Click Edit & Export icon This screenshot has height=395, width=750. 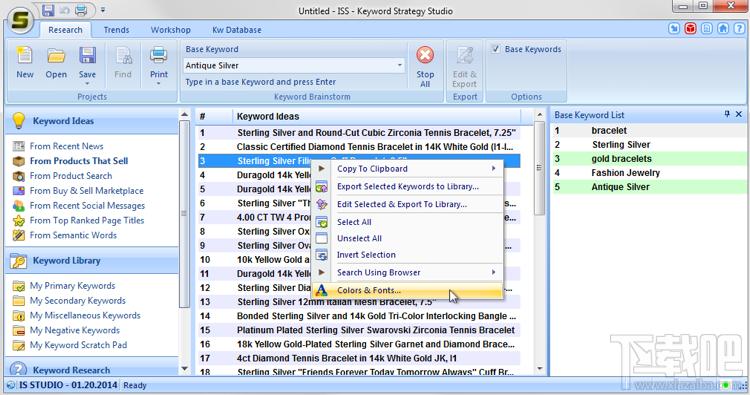[x=464, y=56]
